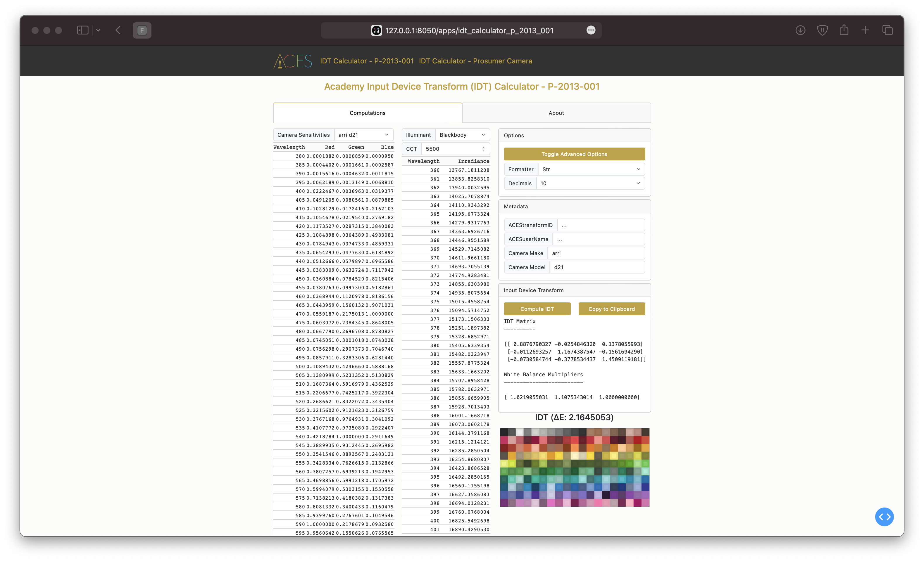Screen dimensions: 924x561
Task: Open Illuminant Blackbody dropdown
Action: 462,135
